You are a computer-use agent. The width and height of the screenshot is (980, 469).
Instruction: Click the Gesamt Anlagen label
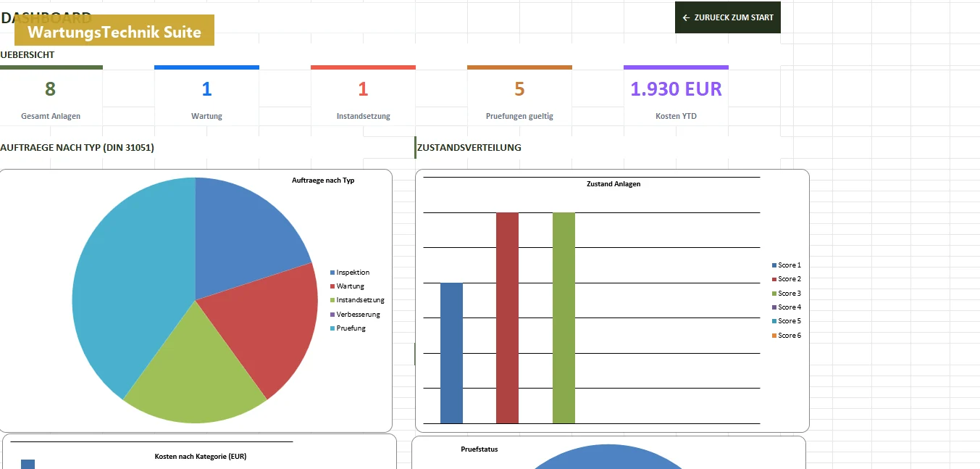pyautogui.click(x=51, y=116)
